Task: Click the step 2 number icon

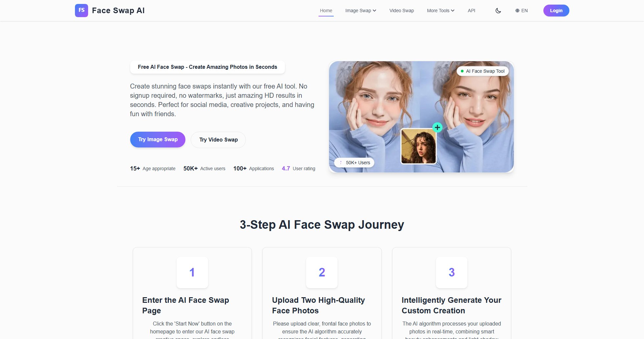Action: (x=322, y=273)
